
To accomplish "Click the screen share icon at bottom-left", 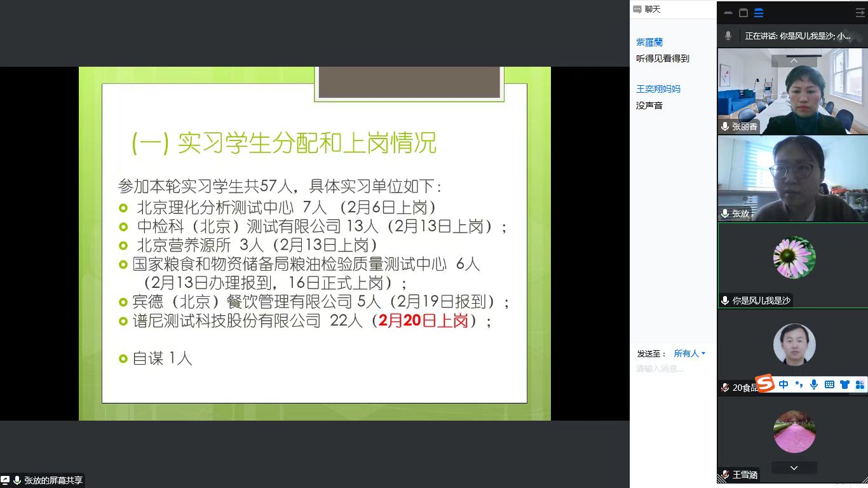I will [x=5, y=480].
